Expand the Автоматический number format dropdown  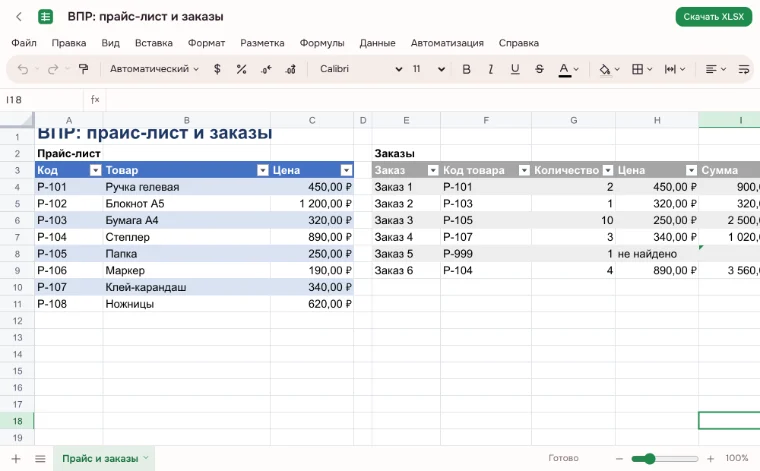tap(154, 69)
